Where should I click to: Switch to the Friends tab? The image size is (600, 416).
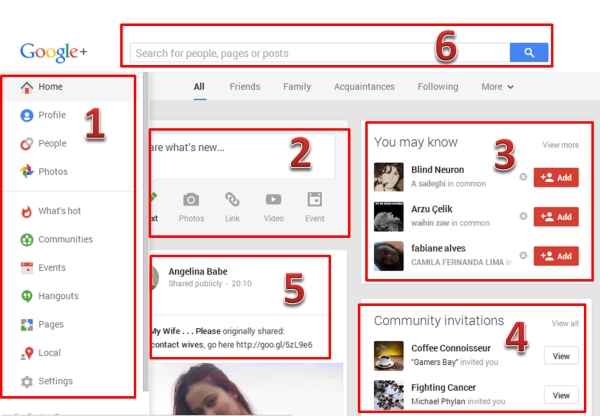coord(245,87)
